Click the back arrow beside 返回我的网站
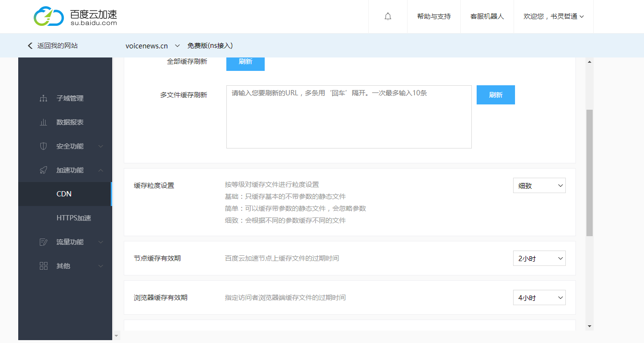The width and height of the screenshot is (644, 343). click(30, 46)
